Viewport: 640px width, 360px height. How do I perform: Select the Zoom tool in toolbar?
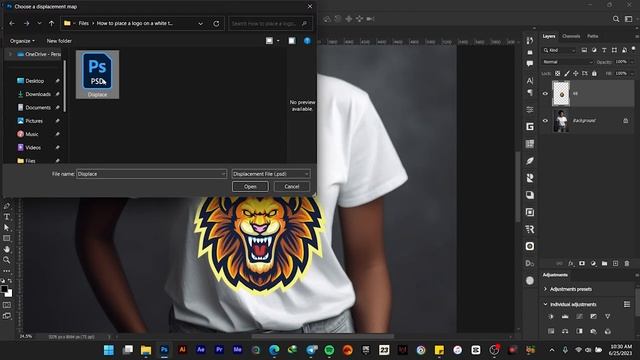click(x=7, y=260)
